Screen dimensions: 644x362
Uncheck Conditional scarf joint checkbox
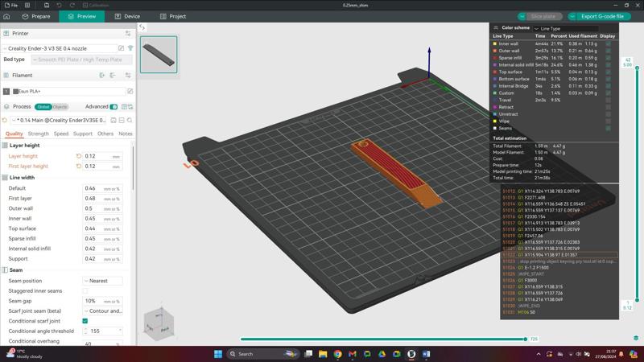pos(85,321)
